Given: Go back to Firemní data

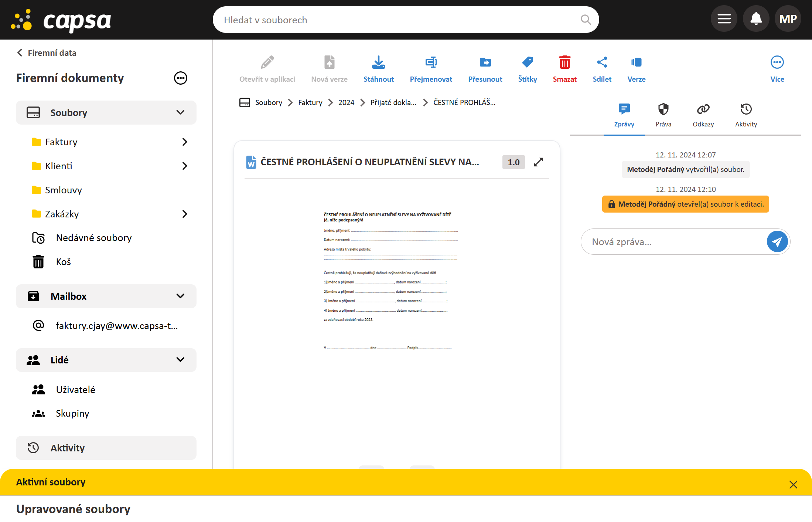Looking at the screenshot, I should 47,53.
